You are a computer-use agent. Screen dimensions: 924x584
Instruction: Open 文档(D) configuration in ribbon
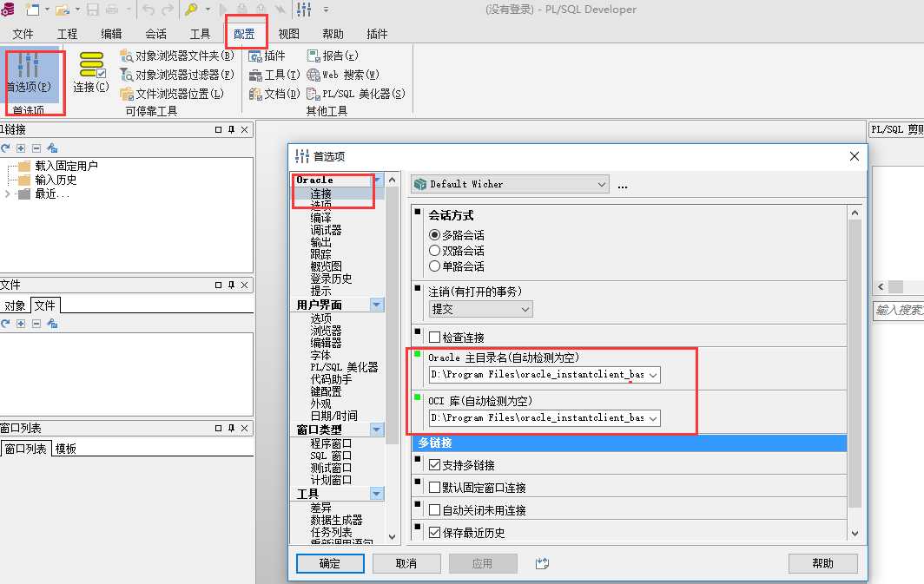point(274,94)
